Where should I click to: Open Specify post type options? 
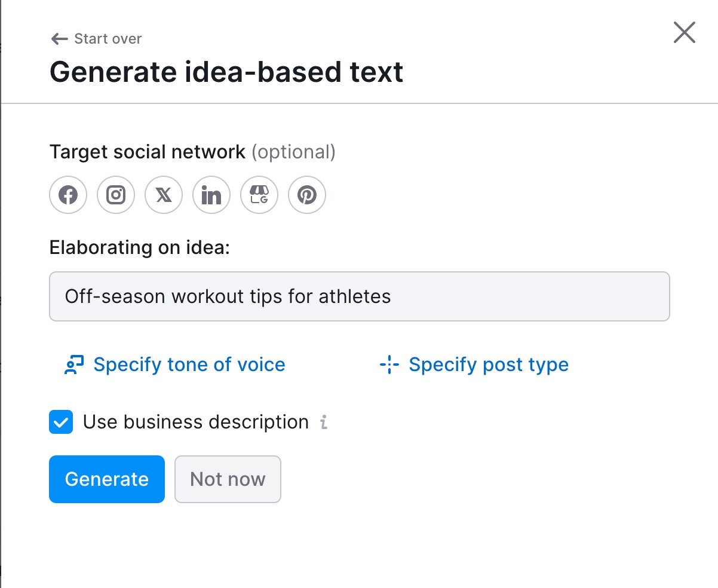pyautogui.click(x=488, y=365)
